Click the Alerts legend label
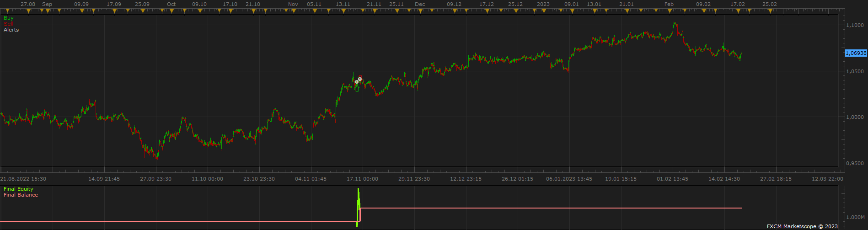This screenshot has width=868, height=230. (x=11, y=30)
